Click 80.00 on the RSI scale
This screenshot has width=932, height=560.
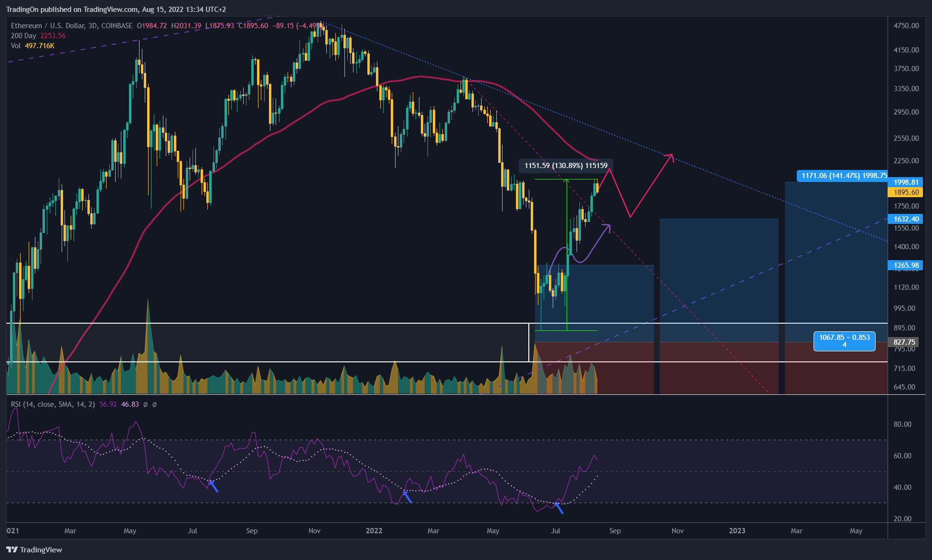click(902, 424)
